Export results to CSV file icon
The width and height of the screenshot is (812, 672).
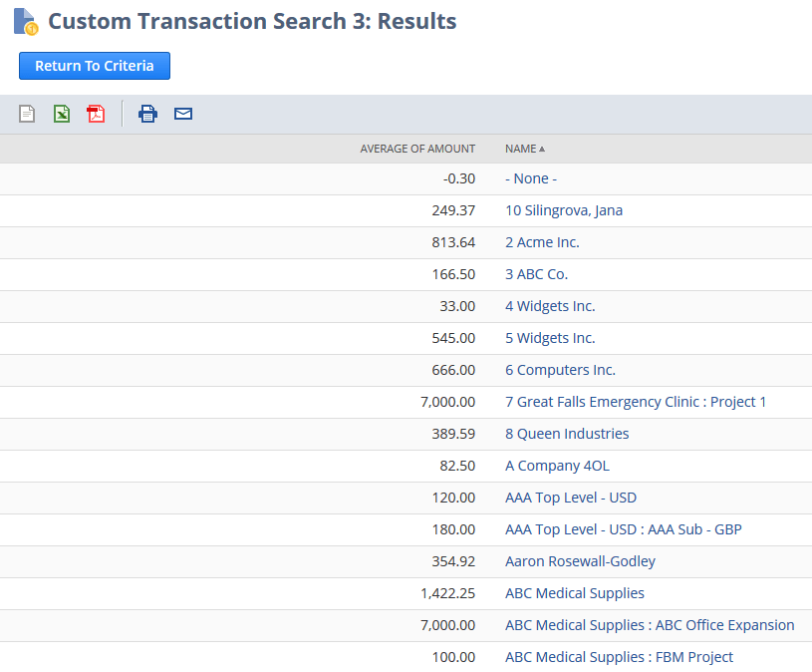27,114
